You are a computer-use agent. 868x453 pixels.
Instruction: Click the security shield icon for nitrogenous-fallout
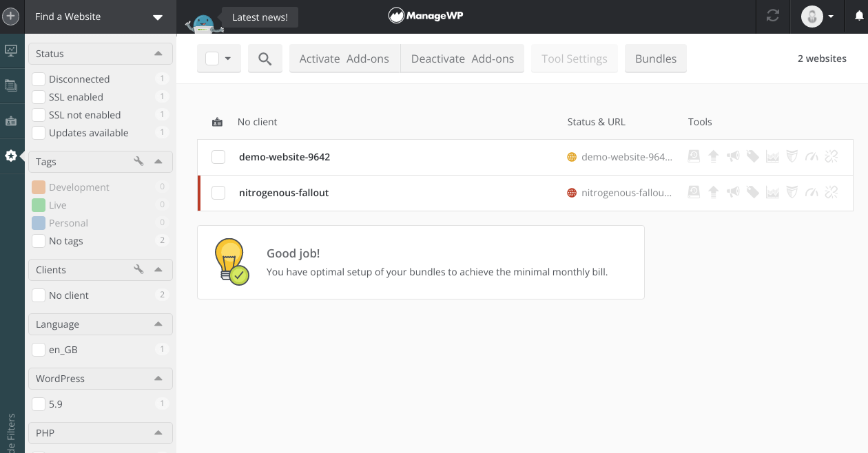792,193
